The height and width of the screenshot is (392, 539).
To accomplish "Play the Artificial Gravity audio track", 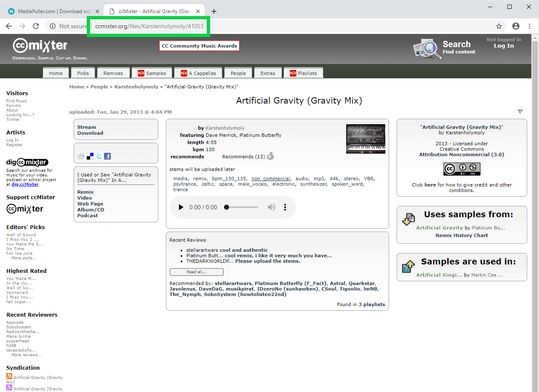I will [181, 207].
